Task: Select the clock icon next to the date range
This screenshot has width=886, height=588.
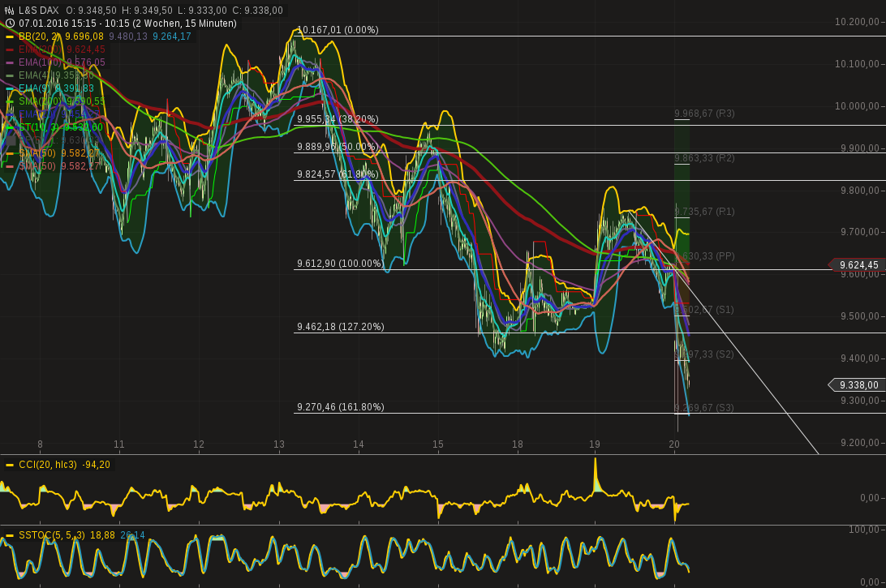Action: click(x=10, y=23)
